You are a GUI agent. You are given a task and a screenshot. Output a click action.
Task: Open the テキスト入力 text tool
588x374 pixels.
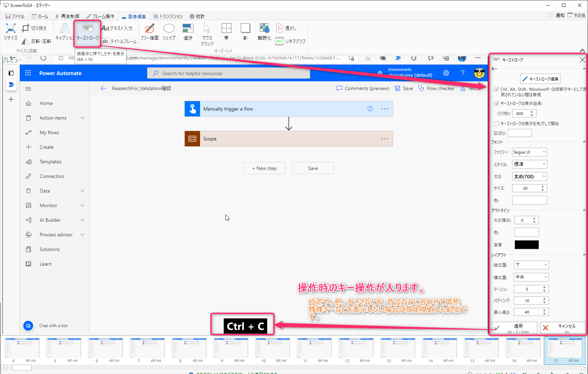(x=117, y=28)
